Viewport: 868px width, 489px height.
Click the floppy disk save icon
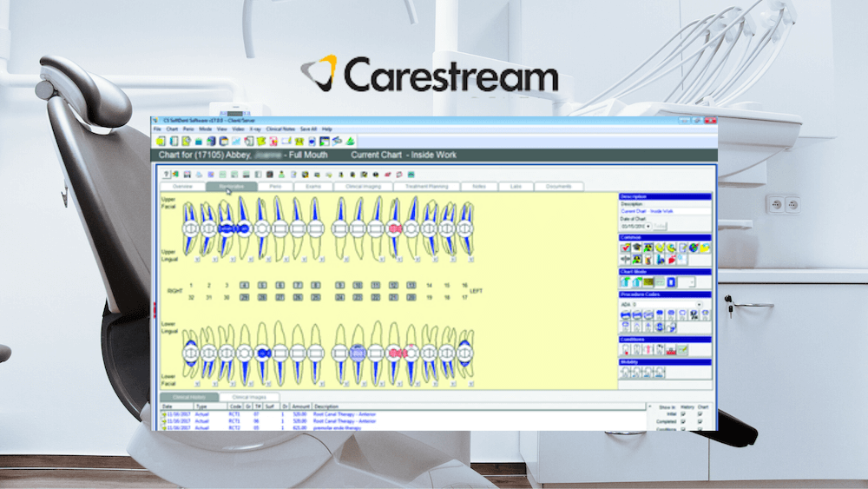pos(187,175)
